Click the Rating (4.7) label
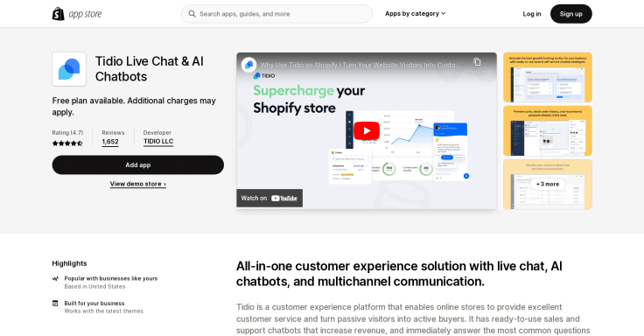 67,133
